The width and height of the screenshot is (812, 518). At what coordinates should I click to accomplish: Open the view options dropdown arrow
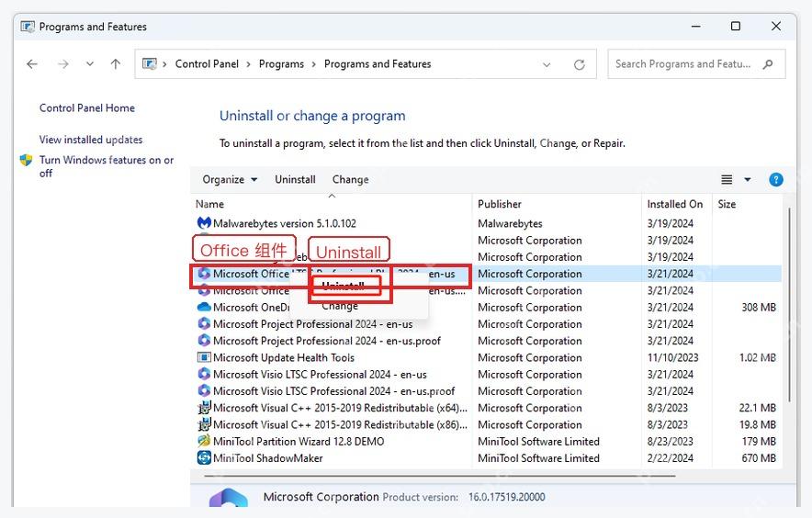click(748, 180)
